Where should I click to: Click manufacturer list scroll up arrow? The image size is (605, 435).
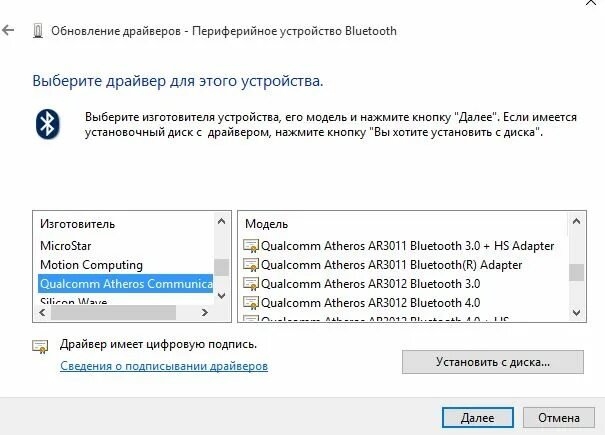(x=221, y=221)
